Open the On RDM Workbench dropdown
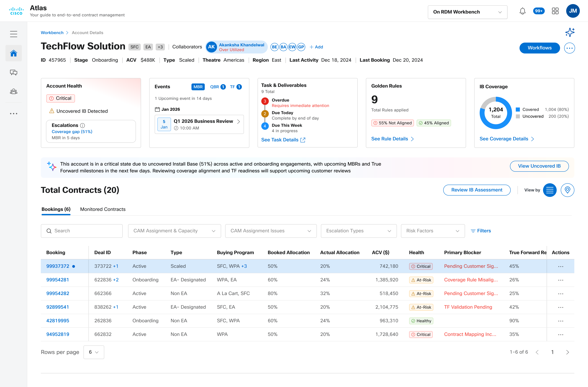The image size is (588, 387). (x=467, y=12)
